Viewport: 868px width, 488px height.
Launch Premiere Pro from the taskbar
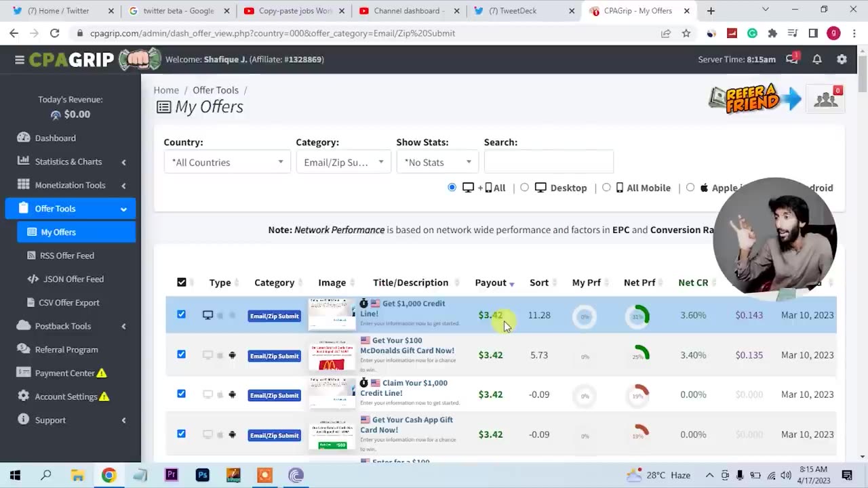click(x=171, y=475)
